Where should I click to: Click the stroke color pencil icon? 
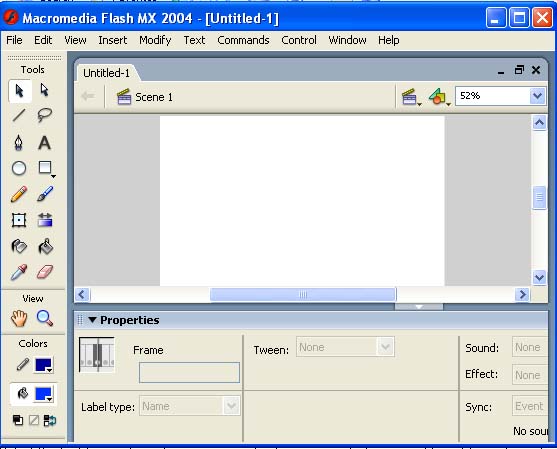[22, 365]
